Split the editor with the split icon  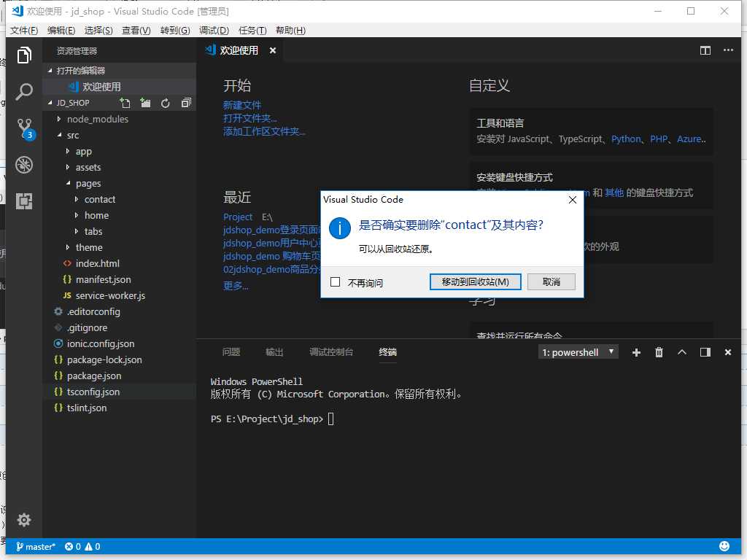tap(705, 50)
